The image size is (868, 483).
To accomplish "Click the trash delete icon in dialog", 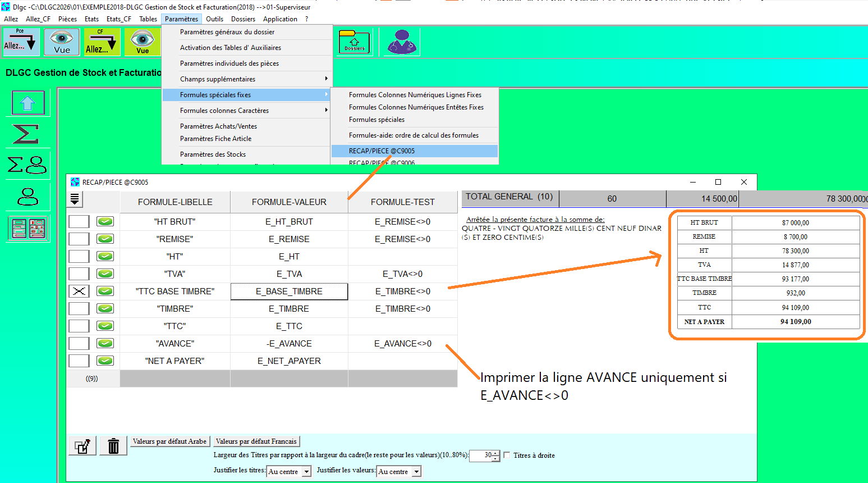I will coord(113,446).
